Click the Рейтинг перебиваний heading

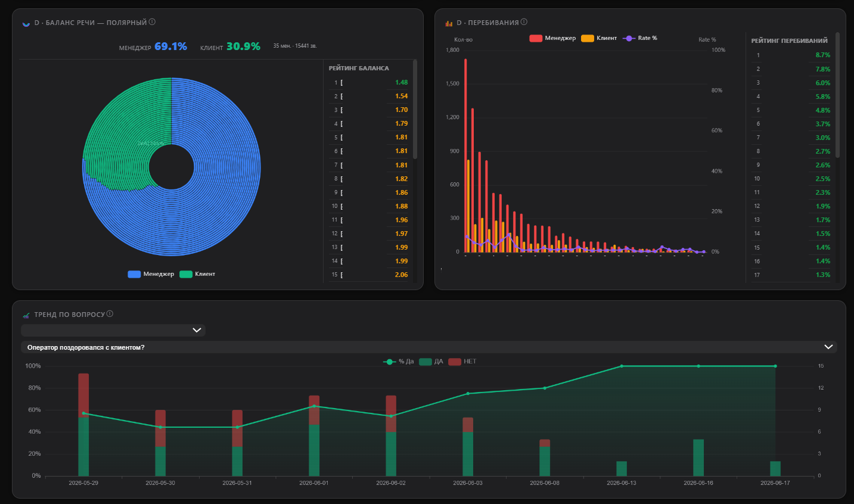point(789,41)
